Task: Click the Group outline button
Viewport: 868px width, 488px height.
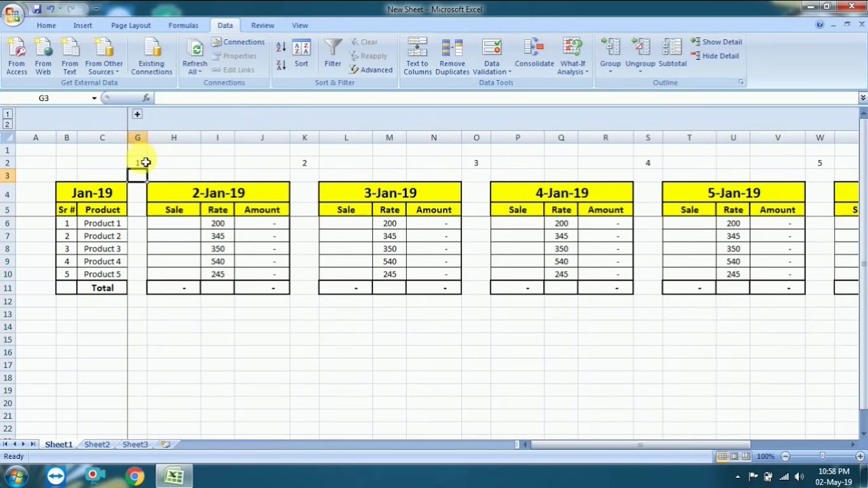Action: pos(610,57)
